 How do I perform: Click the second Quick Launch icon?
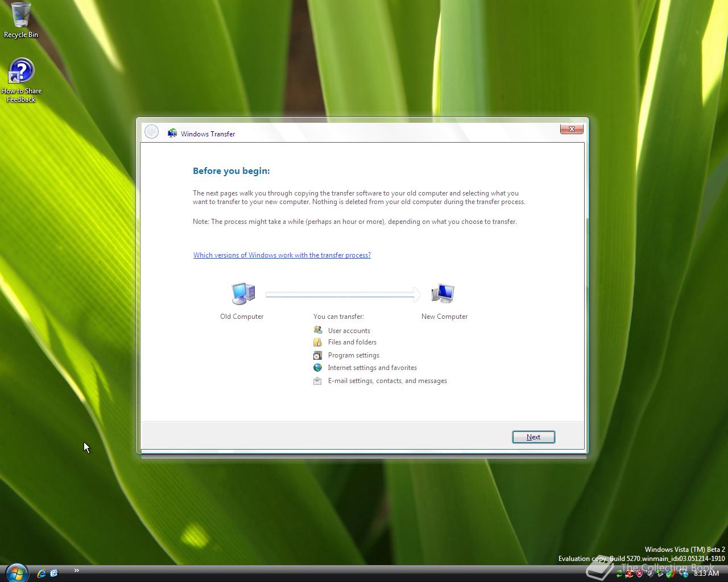coord(54,573)
